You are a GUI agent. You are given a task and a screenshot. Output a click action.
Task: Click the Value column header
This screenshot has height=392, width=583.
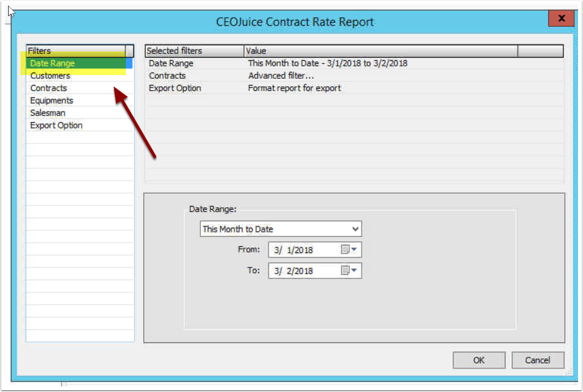[381, 51]
